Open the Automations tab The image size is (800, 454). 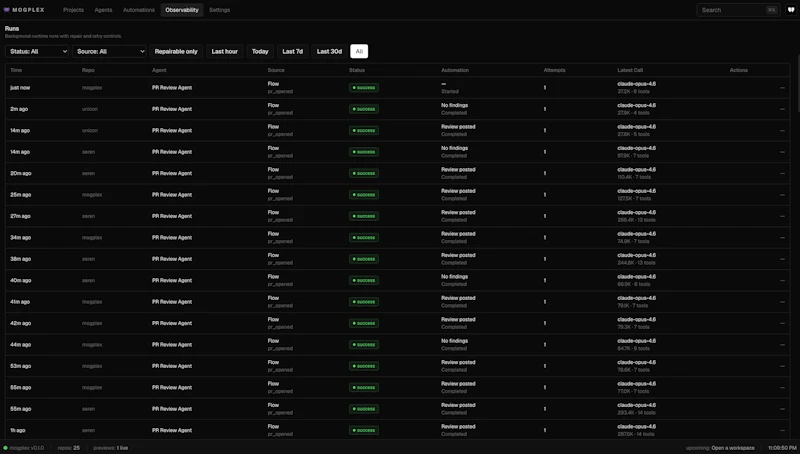(139, 10)
